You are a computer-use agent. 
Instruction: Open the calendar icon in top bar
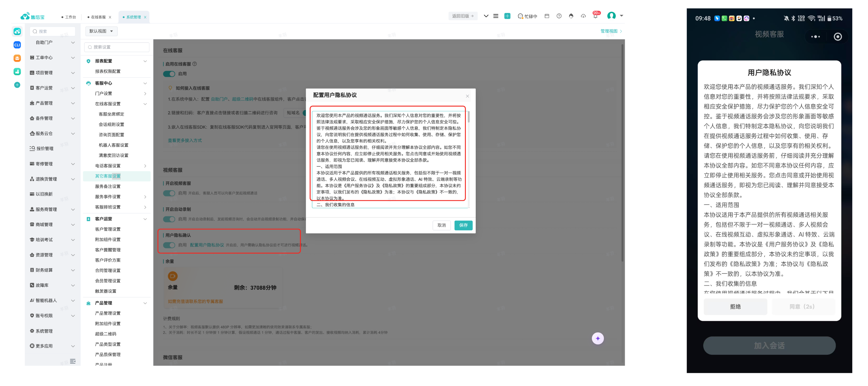tap(546, 16)
